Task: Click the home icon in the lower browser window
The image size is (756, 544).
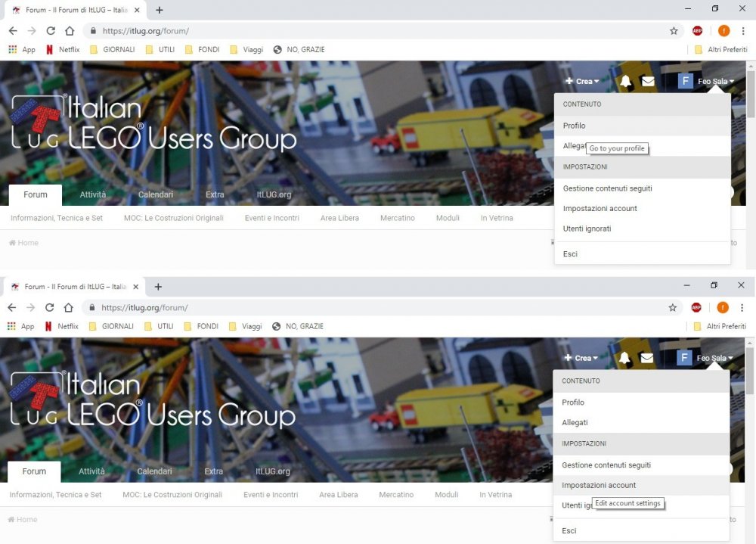Action: point(69,307)
